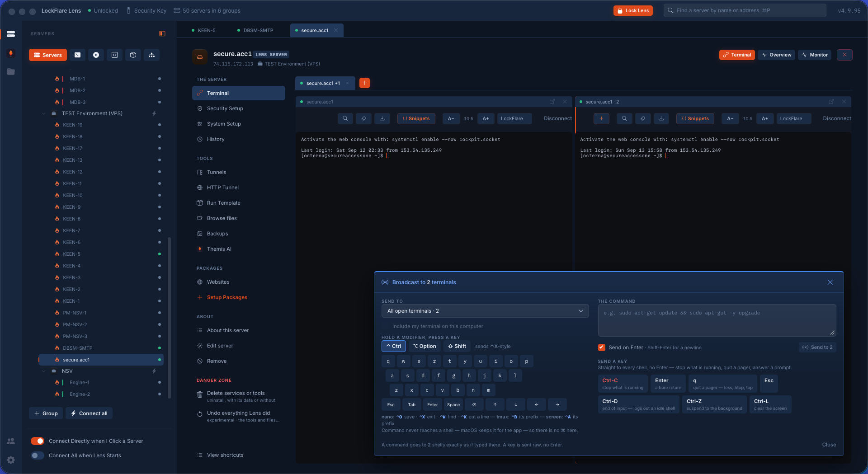Open Snippets menu in secure.acc1 toolbar
Screen dimensions: 868x474
coord(416,118)
